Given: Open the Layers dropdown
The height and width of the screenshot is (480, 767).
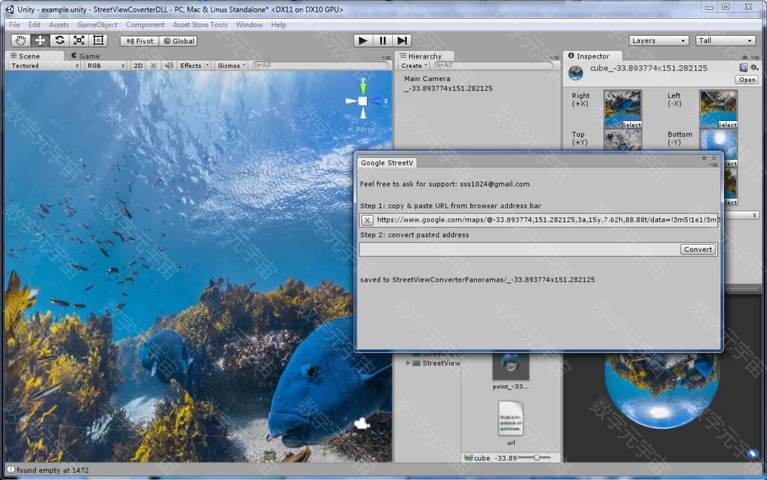Looking at the screenshot, I should [x=658, y=41].
